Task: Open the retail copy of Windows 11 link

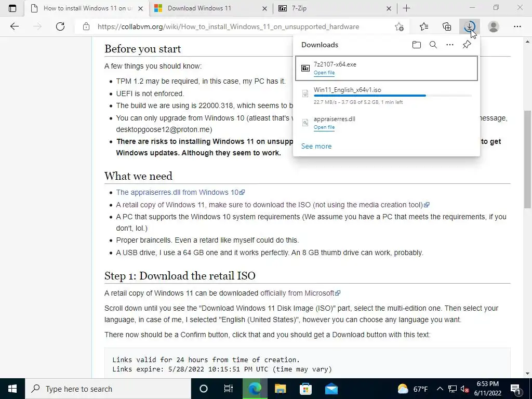Action: click(273, 205)
